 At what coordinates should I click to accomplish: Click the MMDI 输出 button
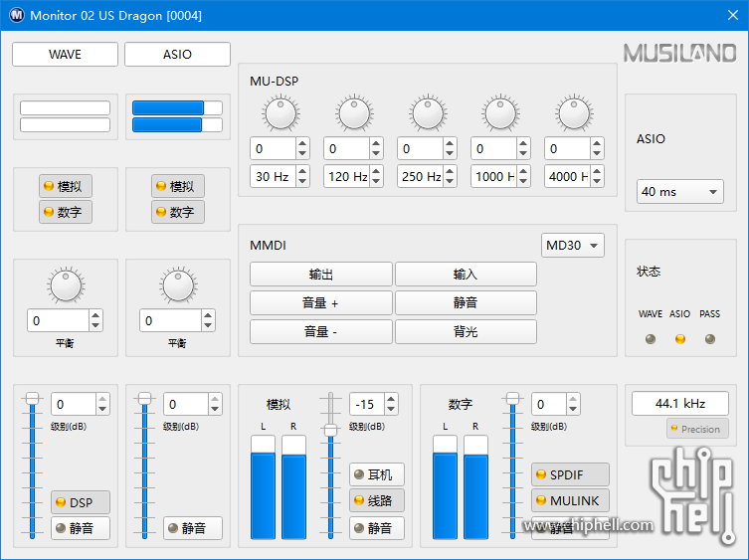pyautogui.click(x=321, y=274)
